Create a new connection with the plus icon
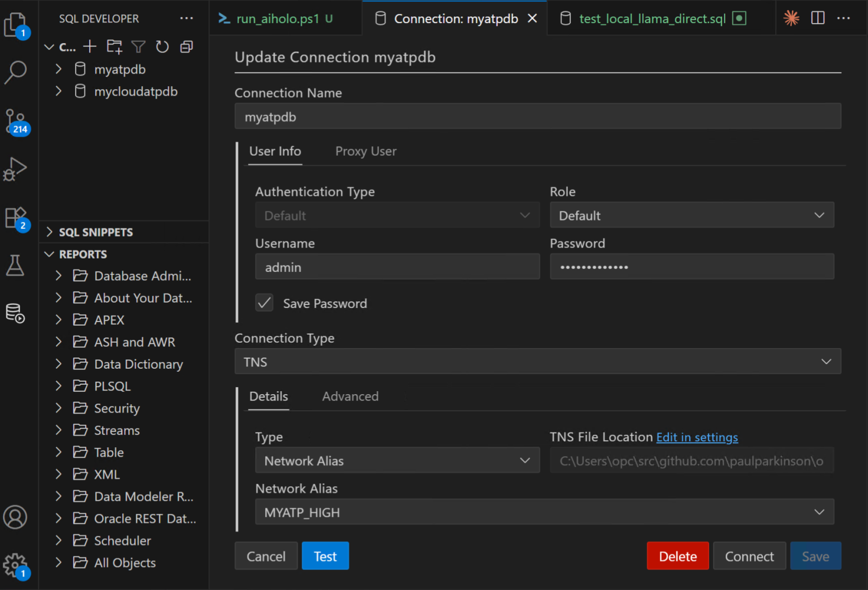Viewport: 868px width, 590px height. pyautogui.click(x=89, y=46)
